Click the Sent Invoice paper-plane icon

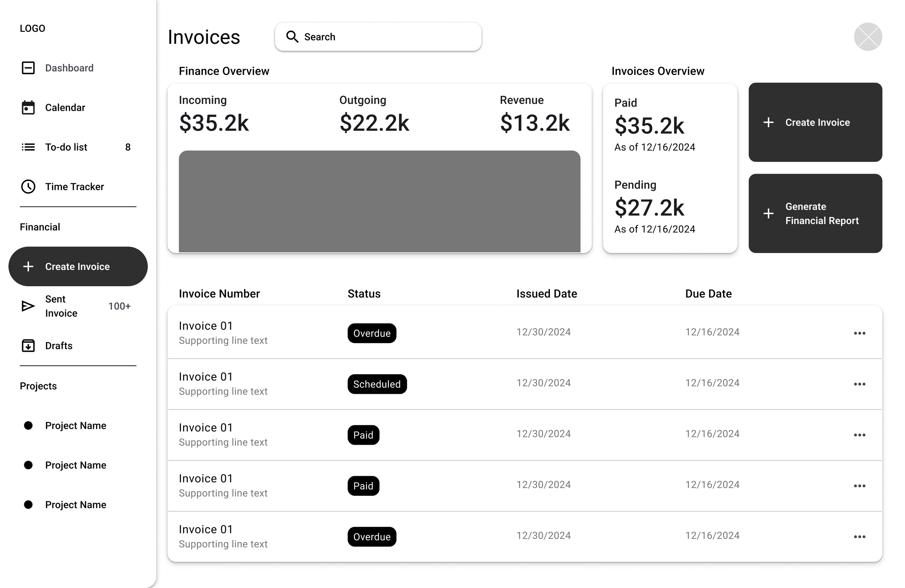click(x=28, y=306)
